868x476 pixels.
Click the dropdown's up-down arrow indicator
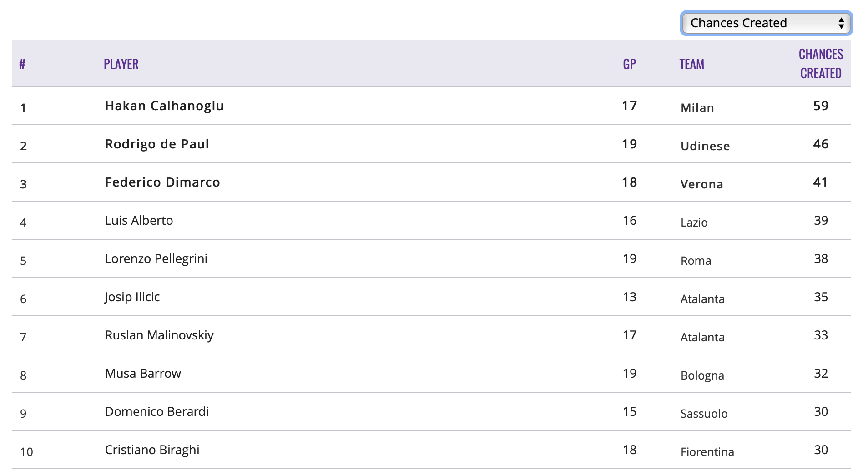point(841,23)
